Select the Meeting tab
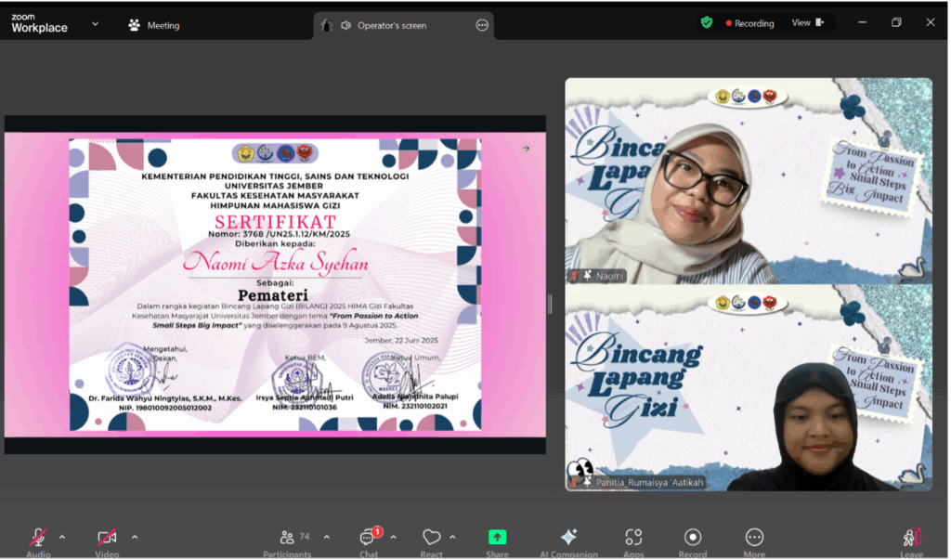The height and width of the screenshot is (560, 951). tap(154, 26)
